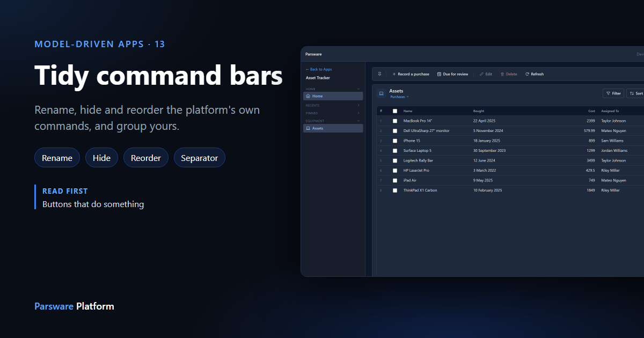Screen dimensions: 644x338
Task: Click the Reorder tag pill
Action: pyautogui.click(x=146, y=158)
